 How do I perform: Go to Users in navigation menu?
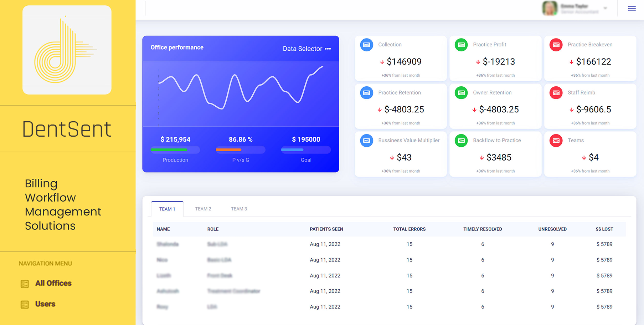tap(45, 304)
